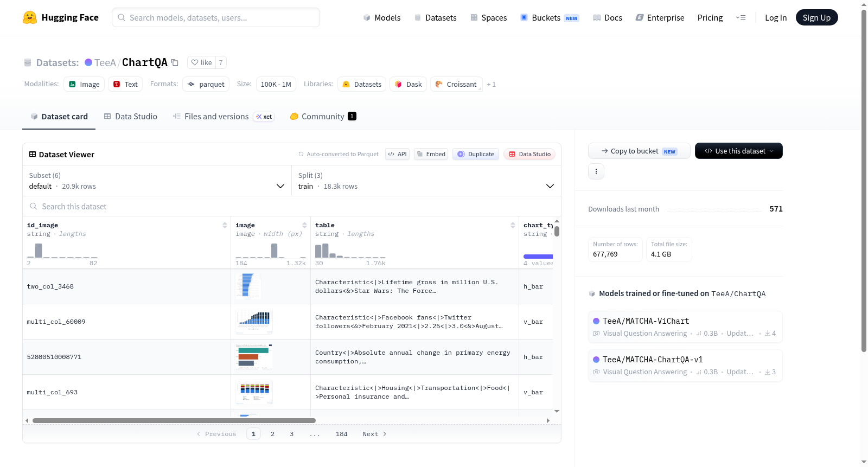Click the Previous page button

tap(216, 434)
